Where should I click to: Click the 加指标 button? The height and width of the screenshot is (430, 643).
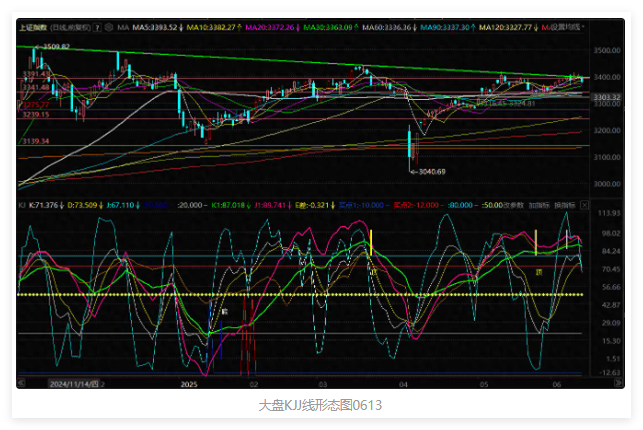click(539, 205)
